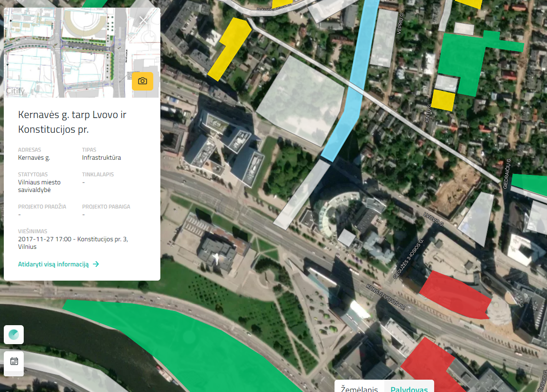The width and height of the screenshot is (547, 392).
Task: Select the gray strip below the blue segment
Action: [302, 194]
